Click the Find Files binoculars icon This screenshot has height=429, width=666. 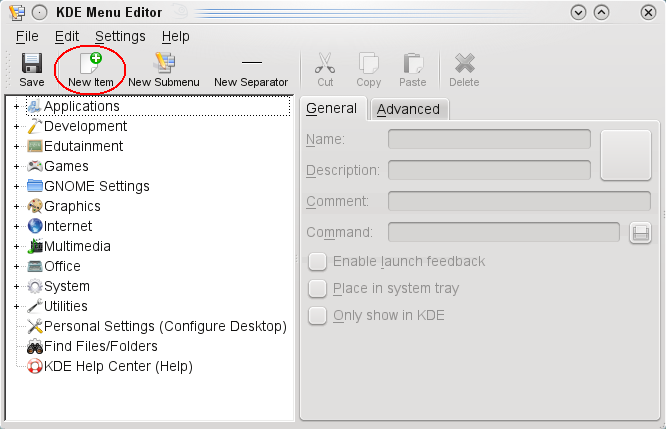click(x=34, y=346)
